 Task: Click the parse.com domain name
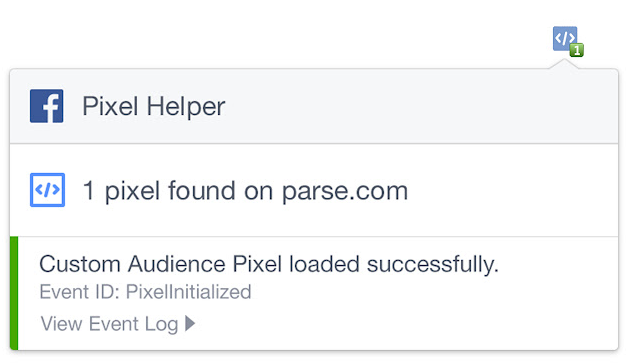coord(345,191)
